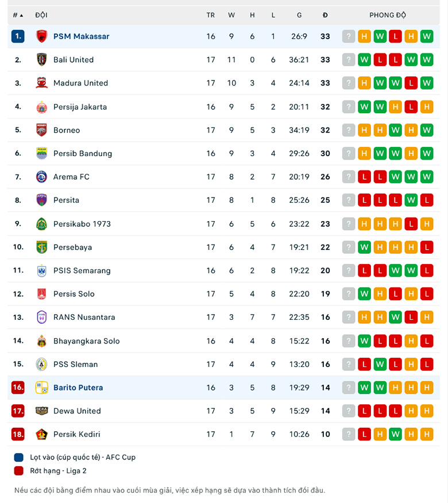Select the first L result badge of Dewa United

pyautogui.click(x=364, y=411)
